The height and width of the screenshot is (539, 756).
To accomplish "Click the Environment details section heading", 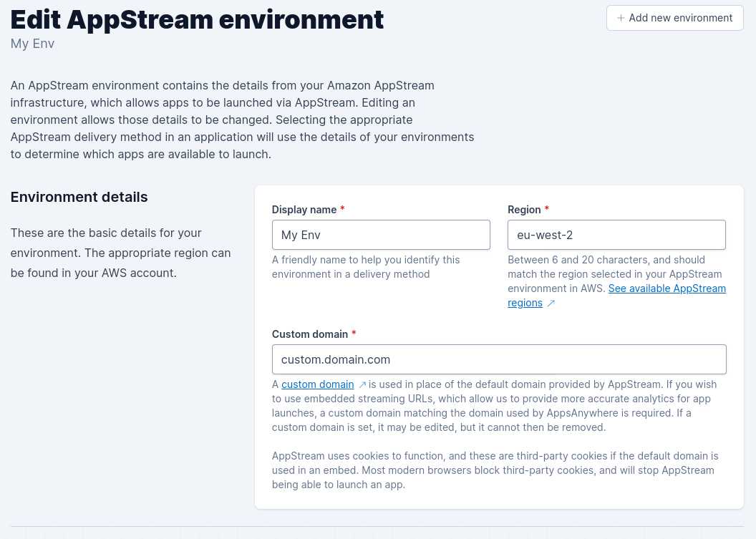I will (x=79, y=197).
